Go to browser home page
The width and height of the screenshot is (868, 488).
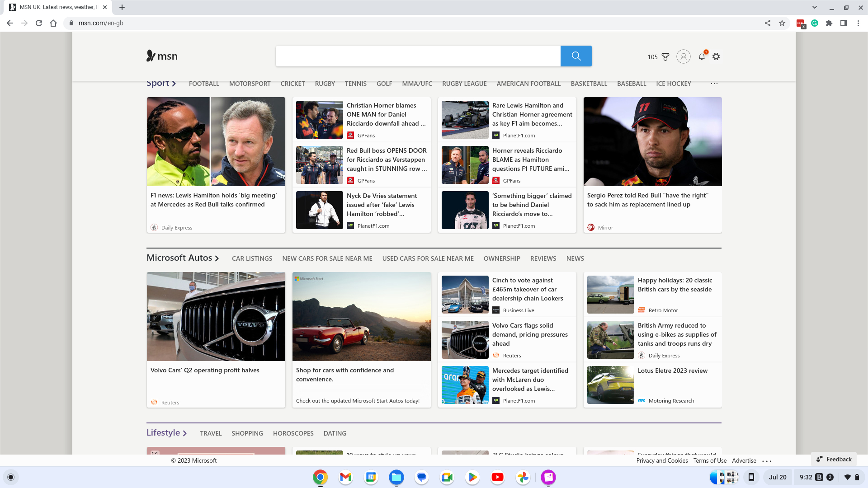click(x=53, y=23)
